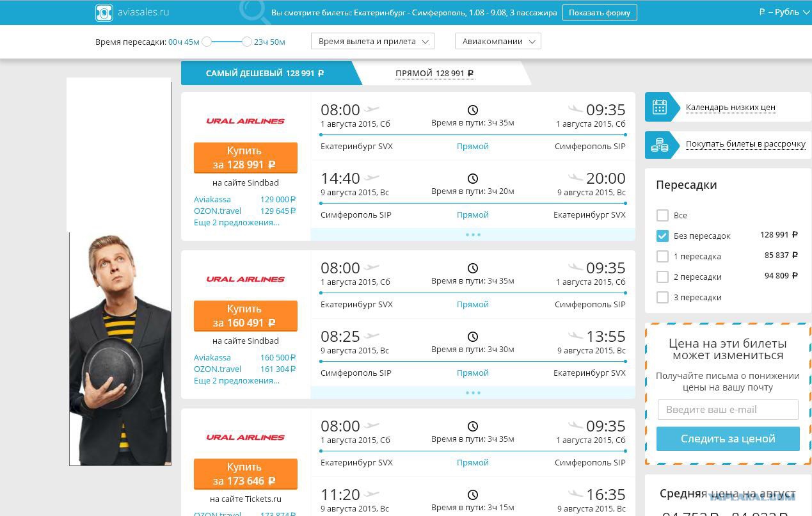Viewport: 812px width, 516px height.
Task: Click the e-mail input field
Action: (x=728, y=410)
